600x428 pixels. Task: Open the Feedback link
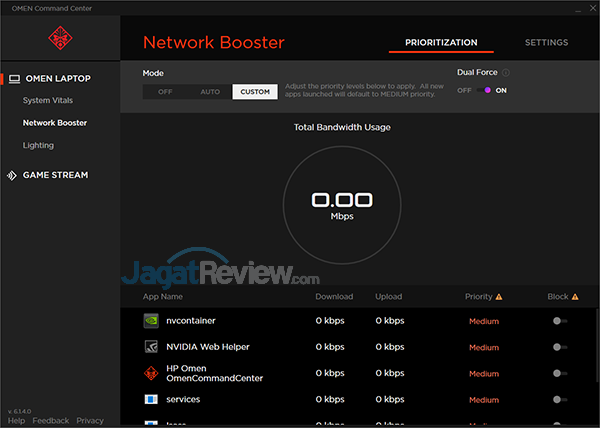coord(51,421)
